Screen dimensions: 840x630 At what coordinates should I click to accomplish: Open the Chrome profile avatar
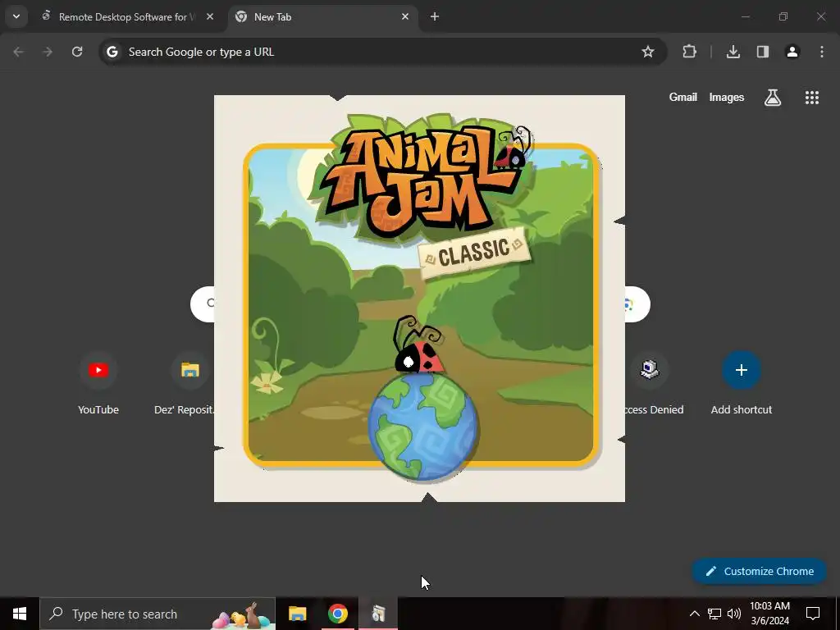click(792, 52)
